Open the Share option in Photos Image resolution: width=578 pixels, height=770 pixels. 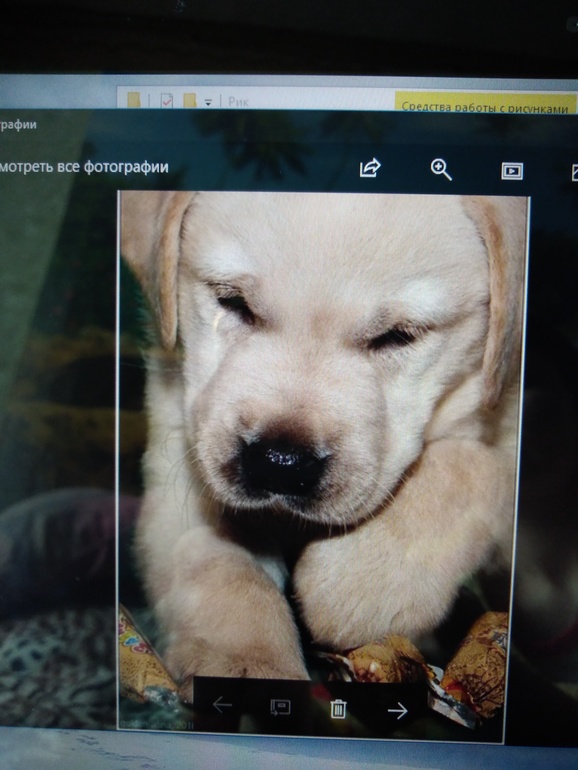370,168
